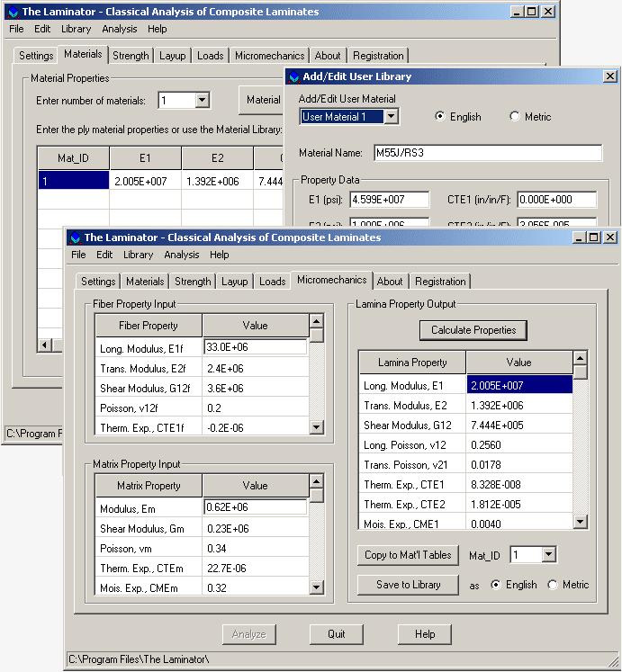Click the app icon in the front Laminator title bar
The height and width of the screenshot is (672, 622).
click(x=75, y=237)
